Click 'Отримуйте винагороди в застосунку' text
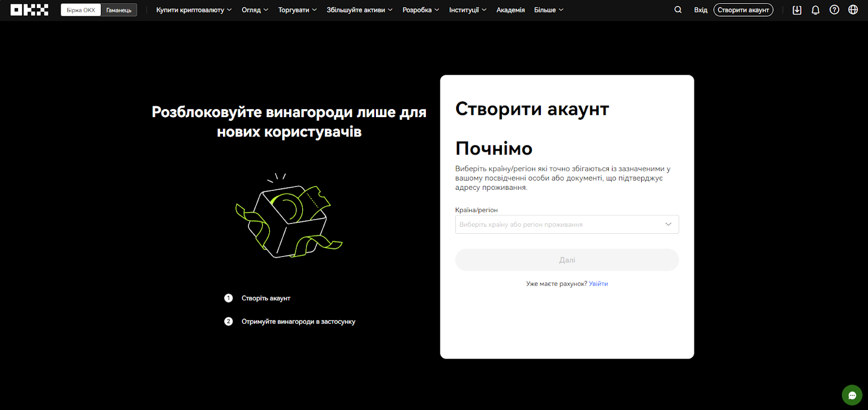The image size is (868, 410). coord(298,322)
